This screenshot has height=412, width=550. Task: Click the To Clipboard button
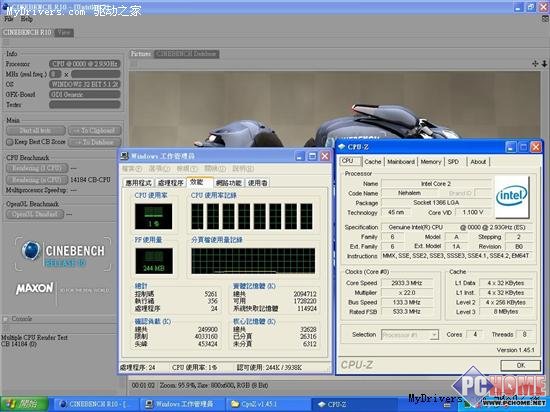[x=94, y=131]
